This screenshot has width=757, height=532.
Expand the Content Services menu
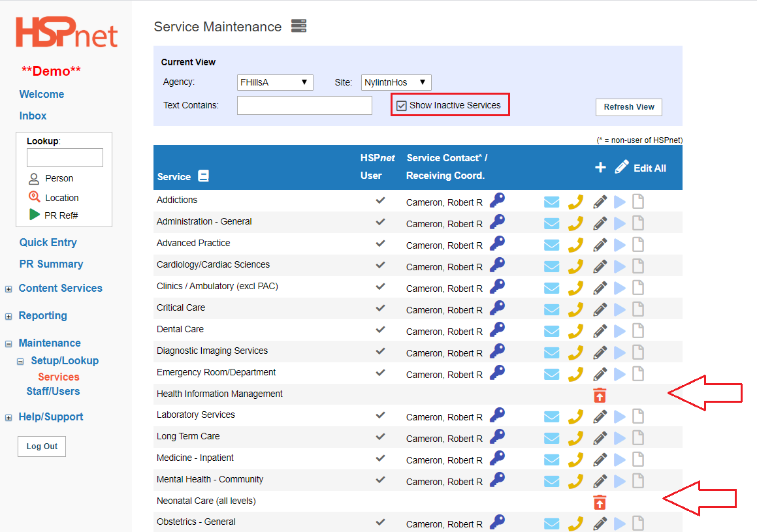[x=8, y=289]
